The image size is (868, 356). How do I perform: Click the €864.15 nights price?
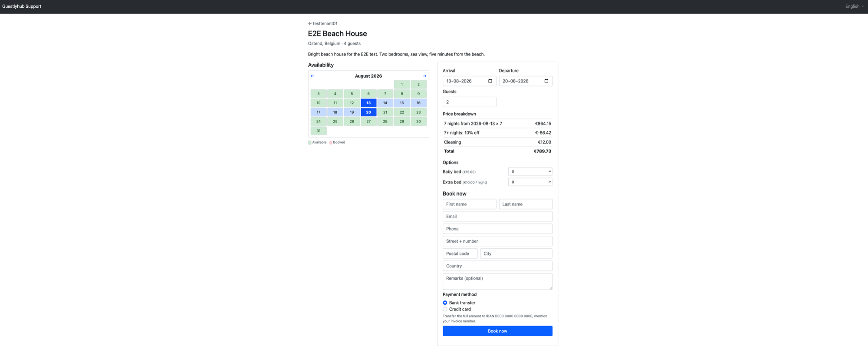(x=543, y=124)
